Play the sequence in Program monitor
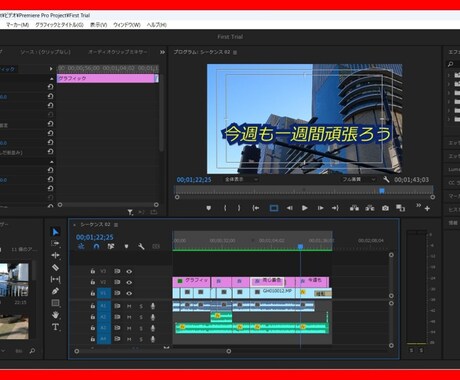 coord(304,208)
